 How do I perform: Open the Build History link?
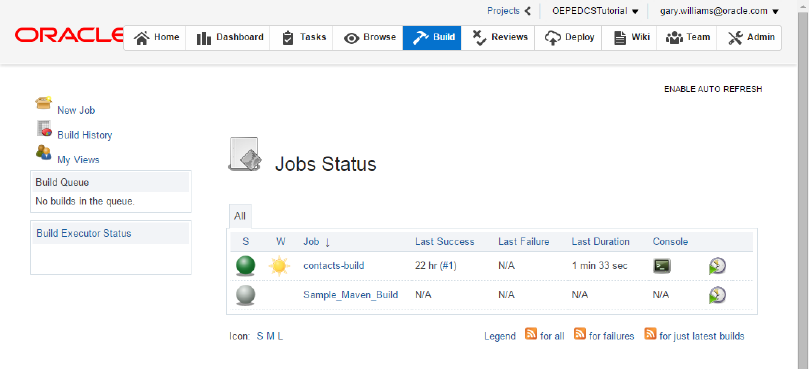[85, 135]
